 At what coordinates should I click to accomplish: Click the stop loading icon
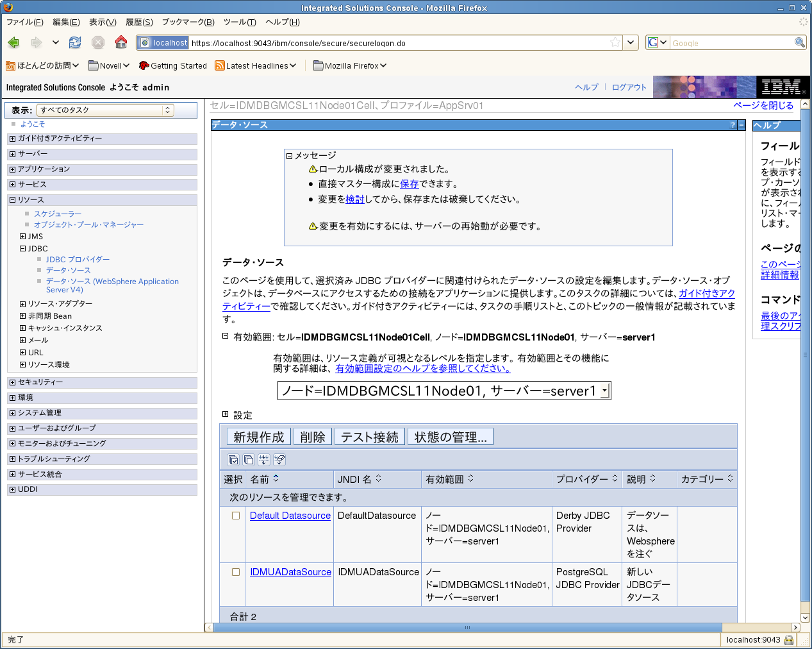(x=98, y=42)
